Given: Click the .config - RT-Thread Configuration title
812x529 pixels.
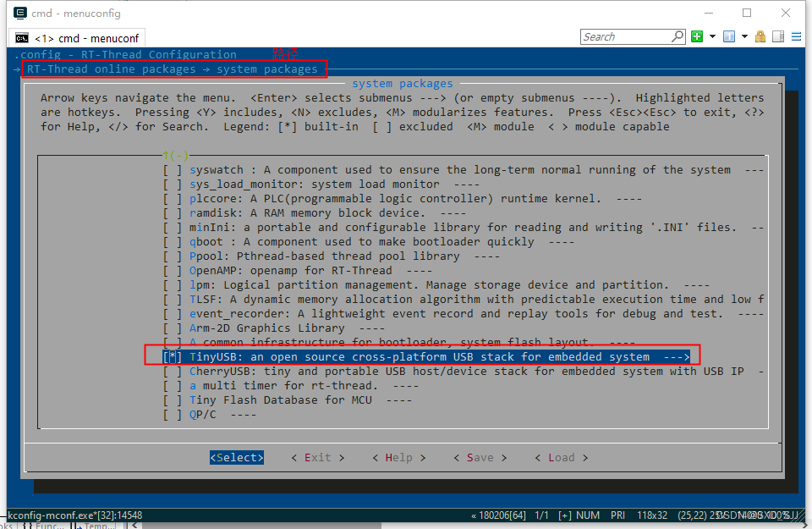Looking at the screenshot, I should 125,55.
